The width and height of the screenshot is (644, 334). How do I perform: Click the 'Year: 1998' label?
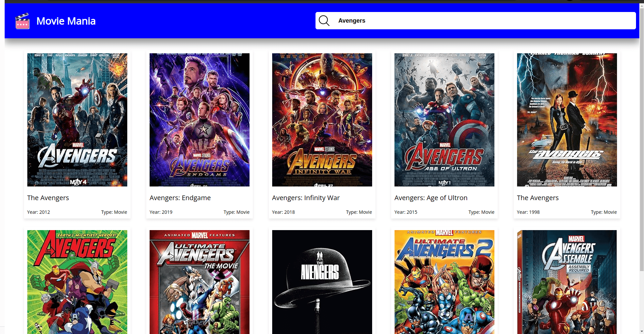coord(528,212)
